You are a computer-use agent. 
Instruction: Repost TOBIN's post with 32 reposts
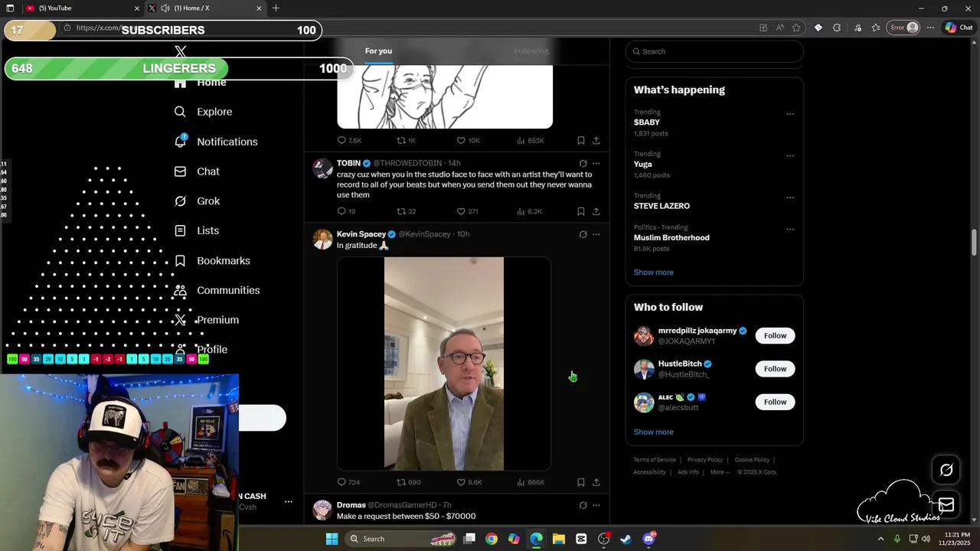pos(406,211)
